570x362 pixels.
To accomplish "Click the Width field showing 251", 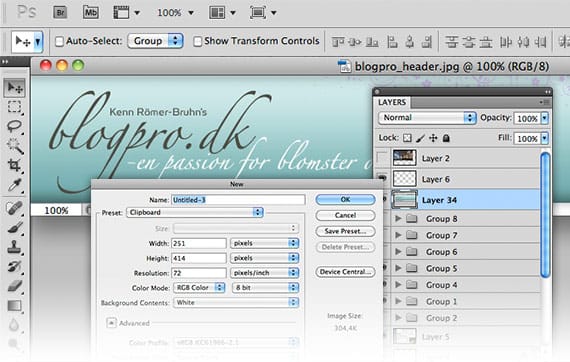I will [199, 243].
